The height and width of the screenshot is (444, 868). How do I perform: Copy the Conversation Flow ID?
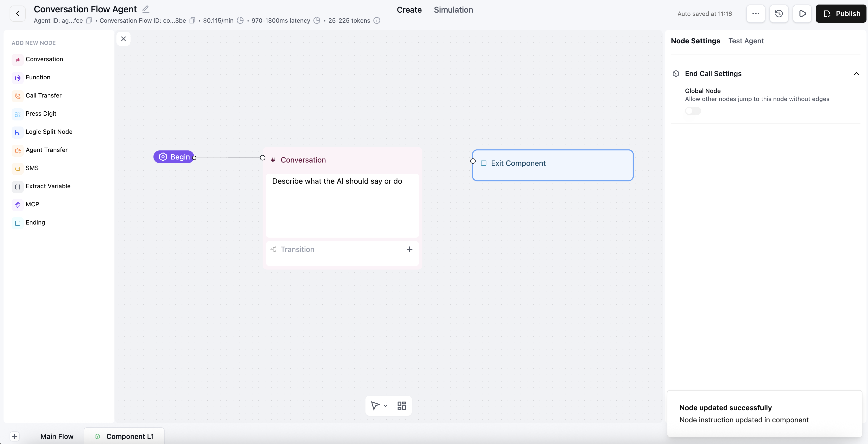tap(192, 21)
